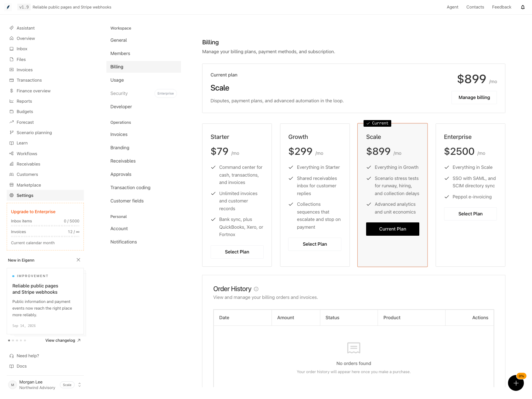This screenshot has width=532, height=399.
Task: Click the Eigenn feather logo icon
Action: tap(8, 7)
